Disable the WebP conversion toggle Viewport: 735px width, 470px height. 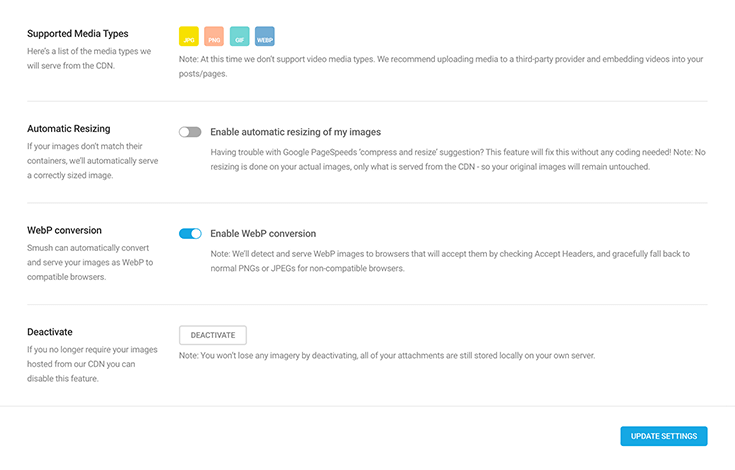(190, 233)
